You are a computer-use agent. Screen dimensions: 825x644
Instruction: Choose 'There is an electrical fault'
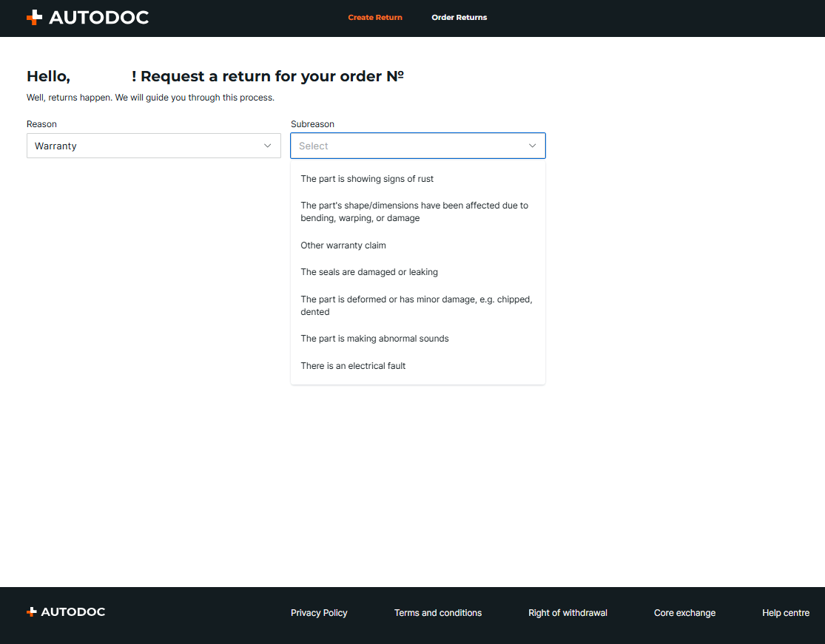(353, 366)
